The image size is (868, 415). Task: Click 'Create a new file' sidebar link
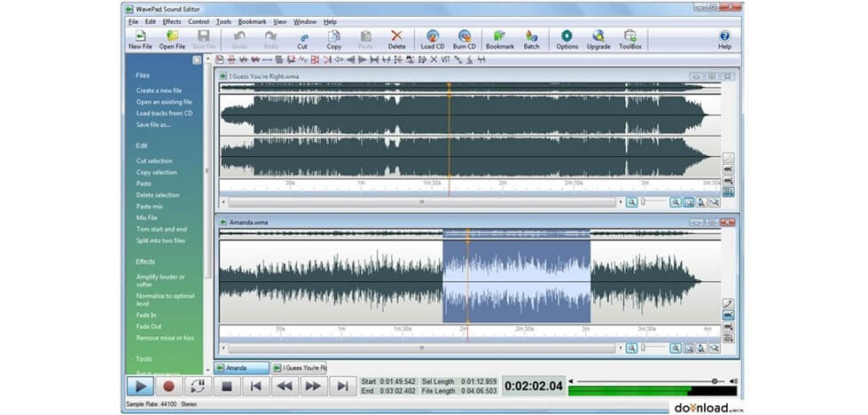coord(159,90)
